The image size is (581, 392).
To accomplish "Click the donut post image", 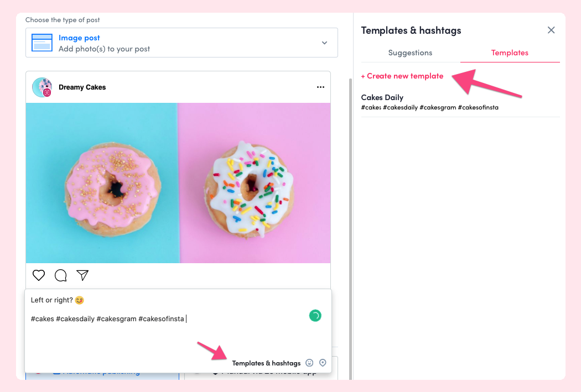I will point(178,183).
